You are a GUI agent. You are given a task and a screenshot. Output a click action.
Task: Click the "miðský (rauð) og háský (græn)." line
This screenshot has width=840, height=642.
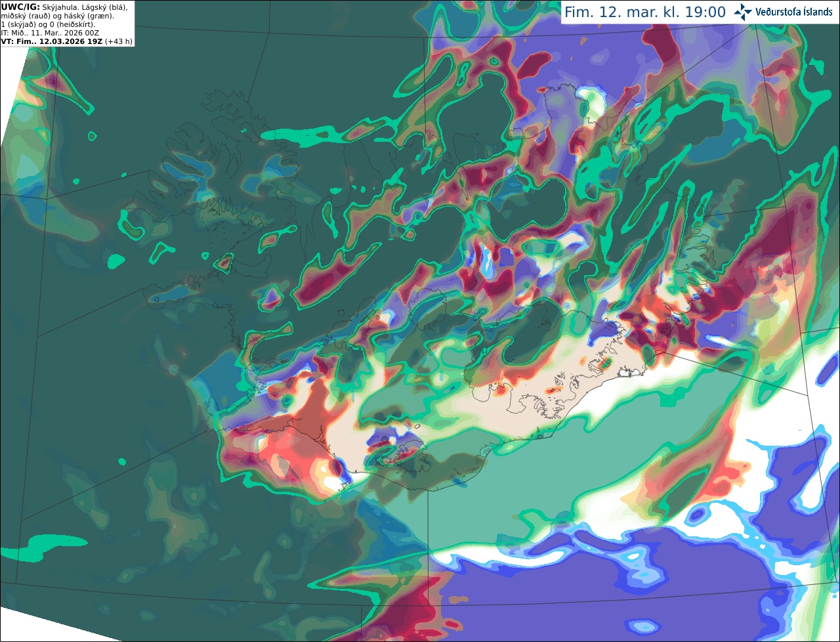pyautogui.click(x=57, y=16)
